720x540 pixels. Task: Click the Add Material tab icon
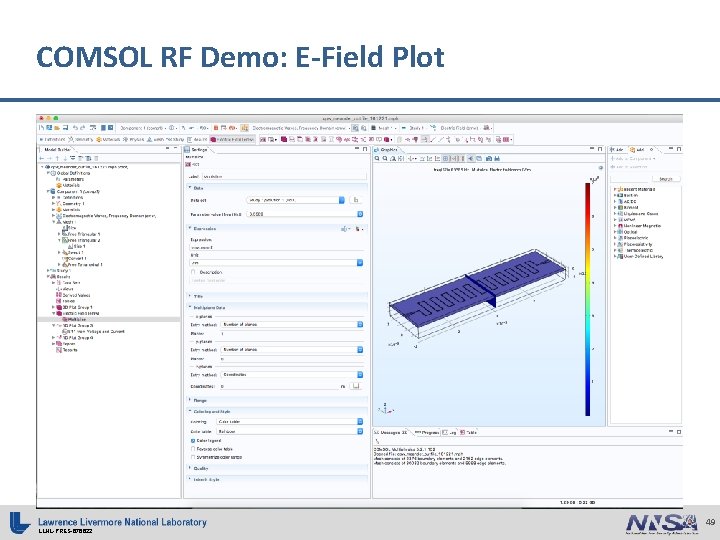(x=632, y=150)
